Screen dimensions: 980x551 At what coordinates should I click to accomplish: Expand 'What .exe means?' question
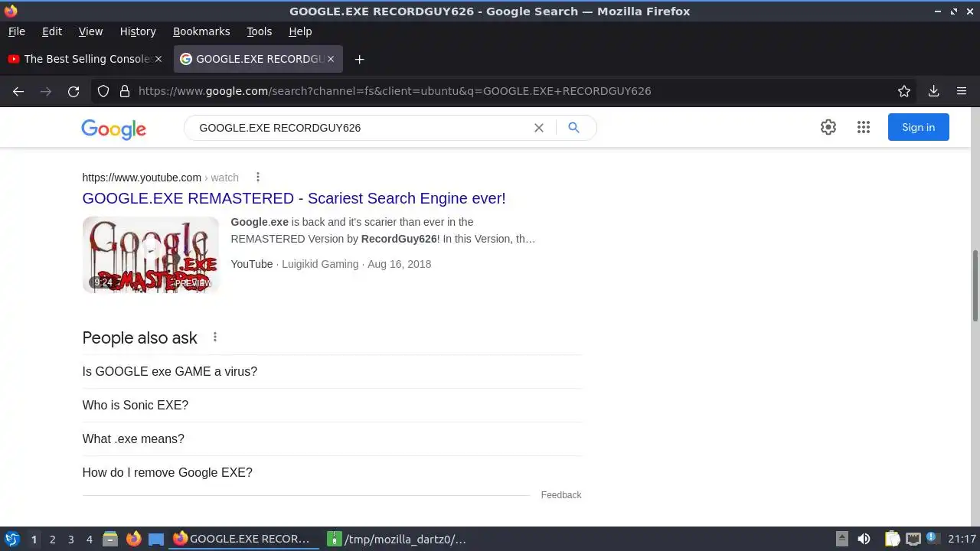tap(332, 439)
